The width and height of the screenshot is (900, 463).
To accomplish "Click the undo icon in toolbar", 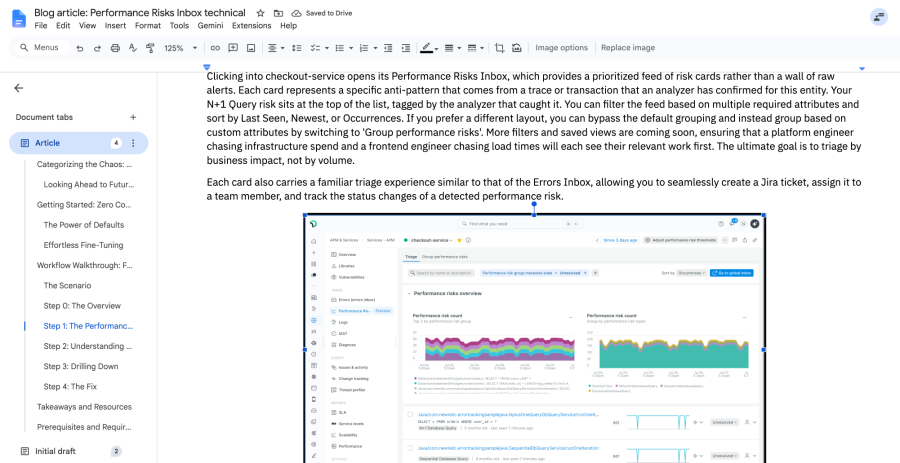I will tap(80, 48).
